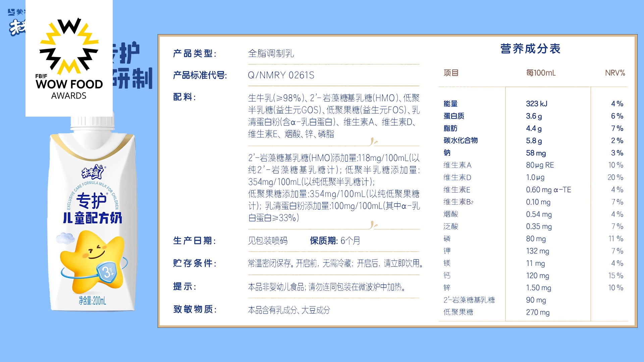
Task: Click the 见包装喷码 text
Action: [x=268, y=241]
